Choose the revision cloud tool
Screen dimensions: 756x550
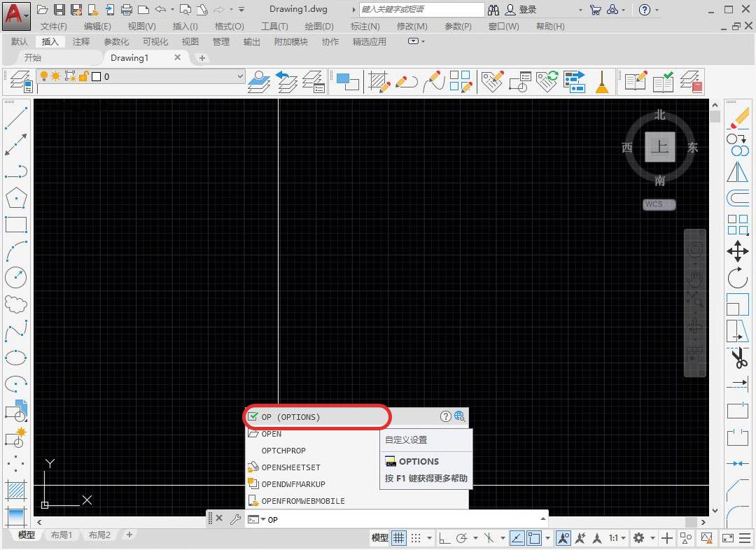pyautogui.click(x=16, y=304)
